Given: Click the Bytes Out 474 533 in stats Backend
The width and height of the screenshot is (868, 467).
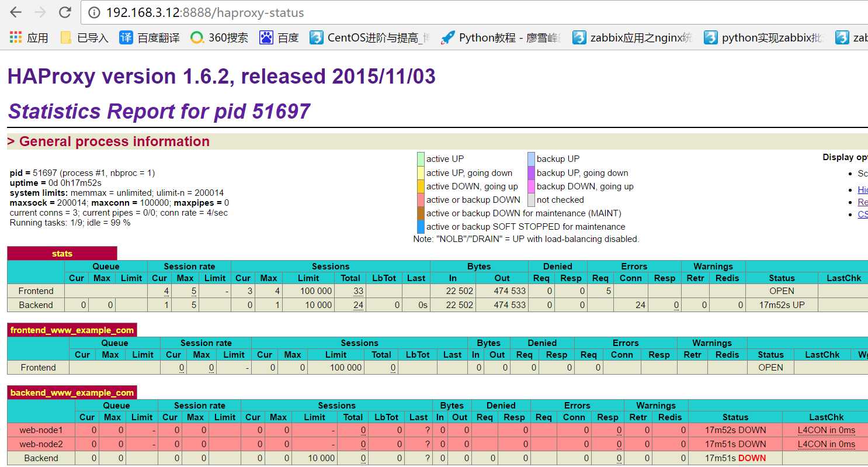Looking at the screenshot, I should [x=509, y=305].
